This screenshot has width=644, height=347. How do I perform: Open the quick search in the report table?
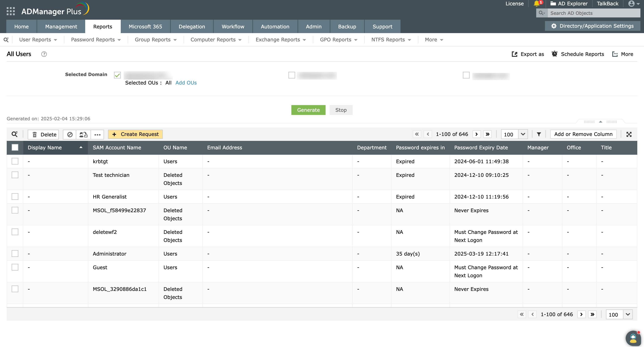pyautogui.click(x=15, y=134)
